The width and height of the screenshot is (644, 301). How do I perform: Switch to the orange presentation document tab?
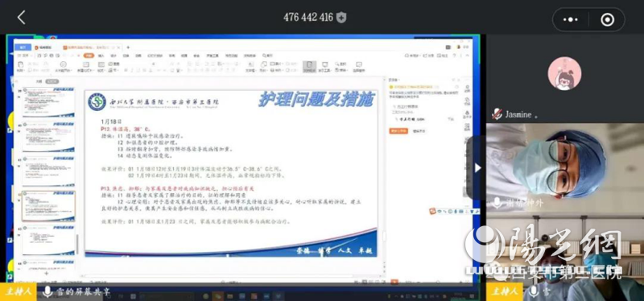[x=91, y=47]
